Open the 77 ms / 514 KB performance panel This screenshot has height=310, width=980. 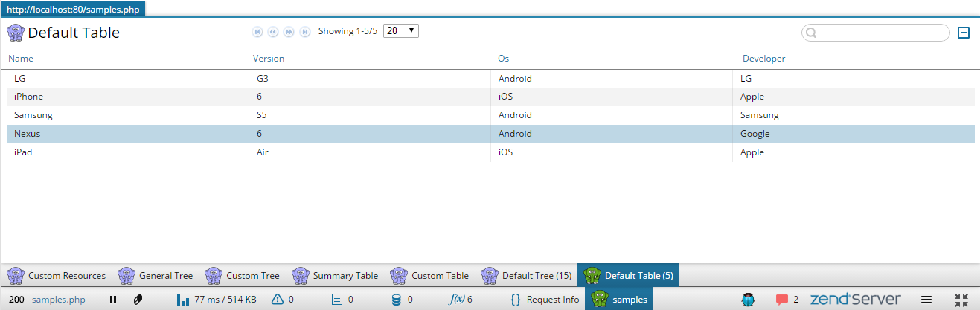[217, 300]
